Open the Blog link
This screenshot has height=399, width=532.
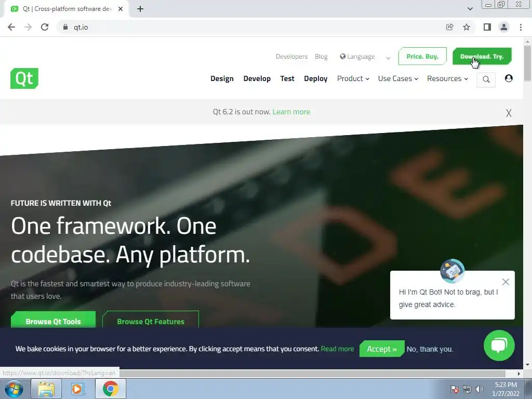tap(321, 56)
